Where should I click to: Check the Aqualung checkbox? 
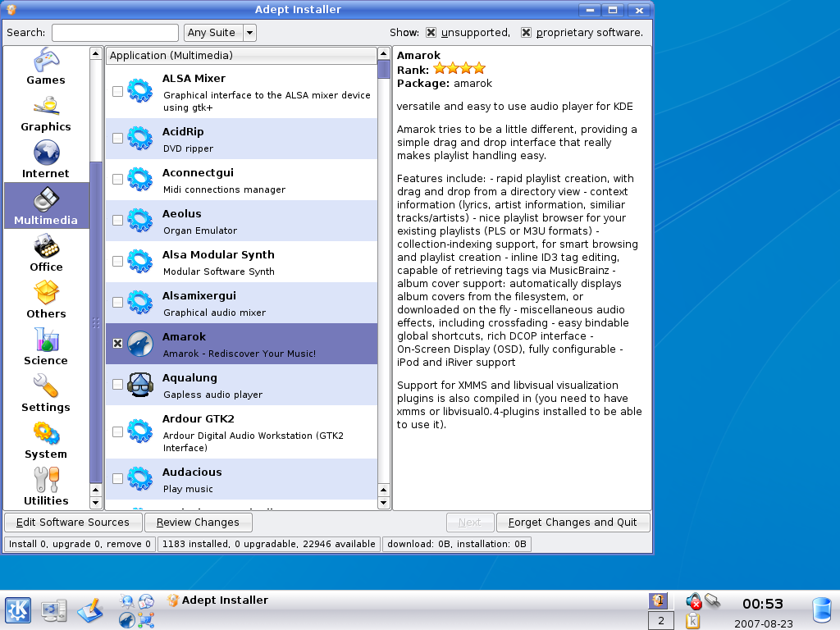click(x=118, y=385)
